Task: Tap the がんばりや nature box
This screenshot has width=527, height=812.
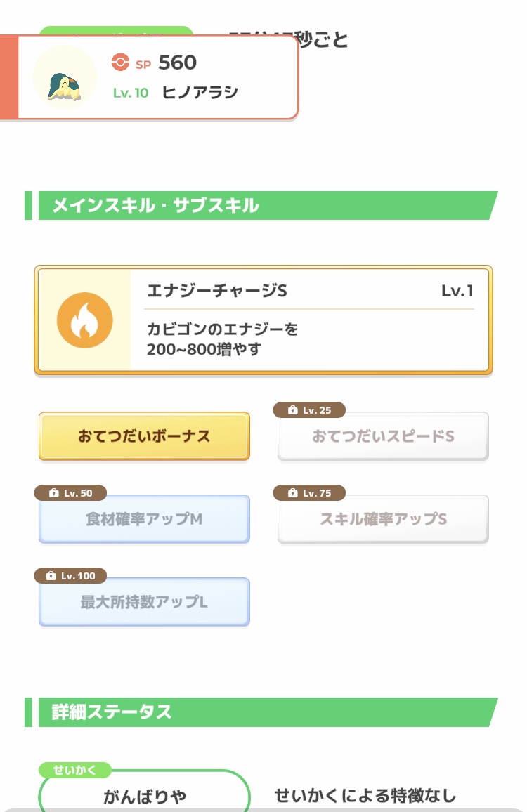Action: click(x=145, y=796)
